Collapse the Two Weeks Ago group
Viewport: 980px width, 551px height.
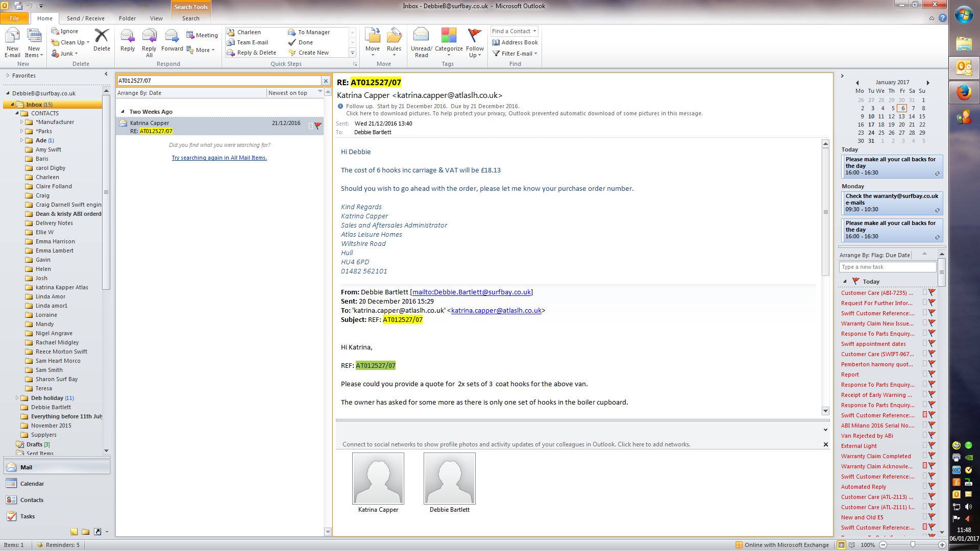click(122, 112)
